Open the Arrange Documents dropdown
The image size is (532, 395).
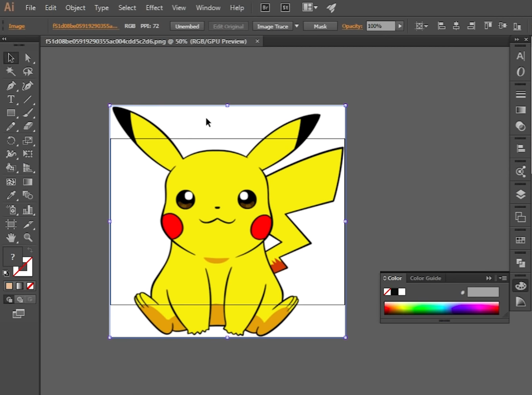point(310,7)
